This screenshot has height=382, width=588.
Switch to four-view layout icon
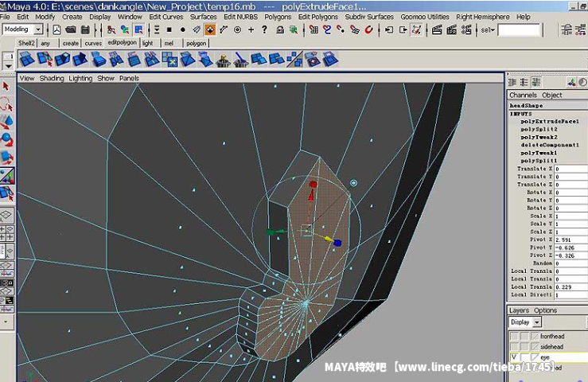pos(6,233)
